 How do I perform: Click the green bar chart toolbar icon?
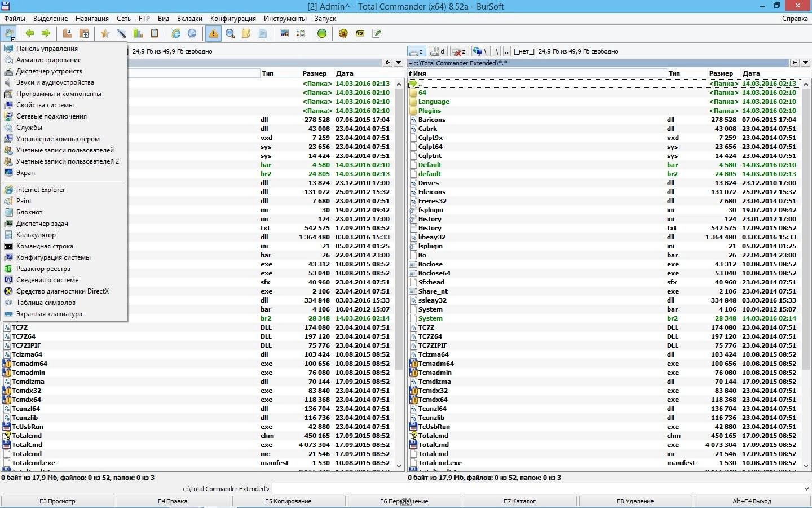(138, 33)
